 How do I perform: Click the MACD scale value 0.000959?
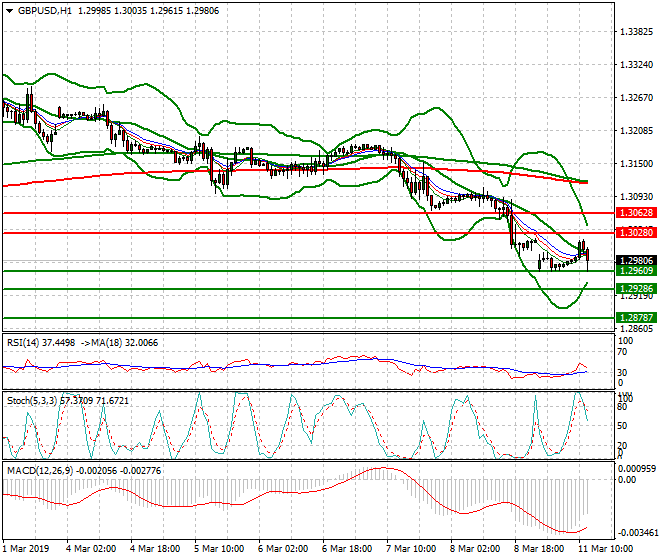[636, 468]
